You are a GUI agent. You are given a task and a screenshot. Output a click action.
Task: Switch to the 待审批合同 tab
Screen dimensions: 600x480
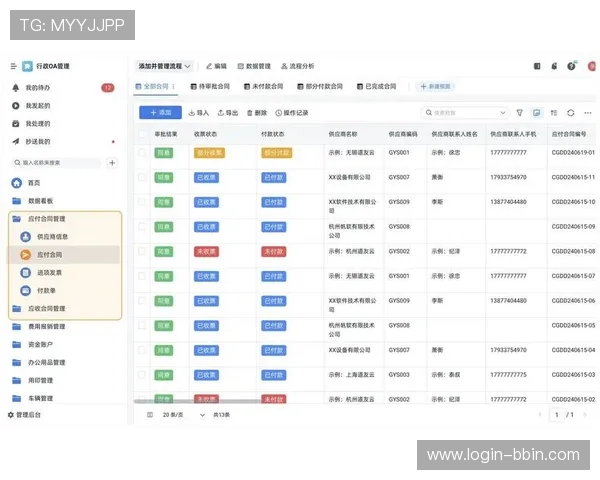point(210,87)
